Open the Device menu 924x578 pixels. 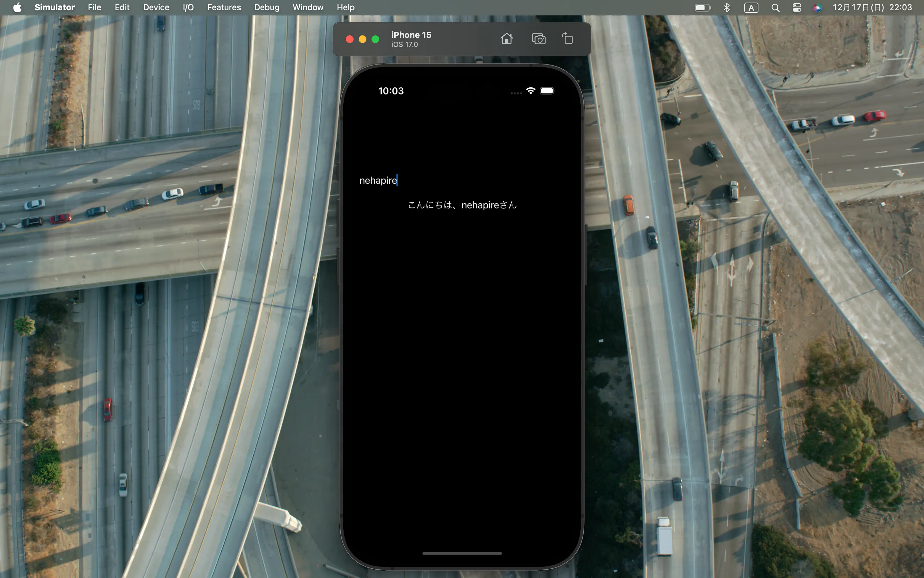pyautogui.click(x=156, y=7)
